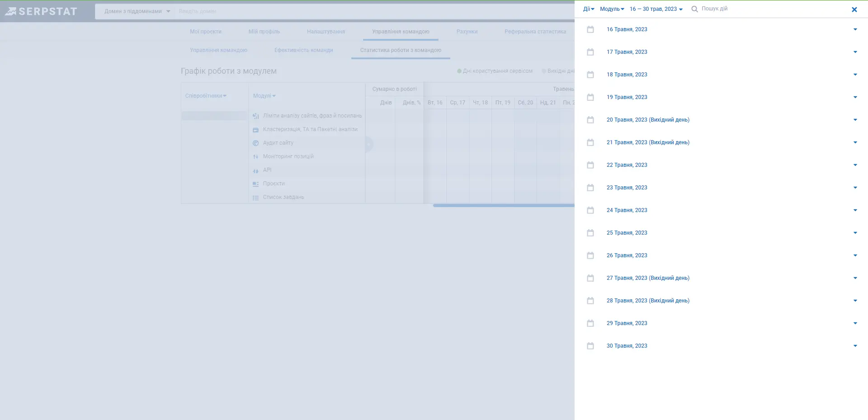868x420 pixels.
Task: Switch to Управління командою subtab
Action: point(218,50)
